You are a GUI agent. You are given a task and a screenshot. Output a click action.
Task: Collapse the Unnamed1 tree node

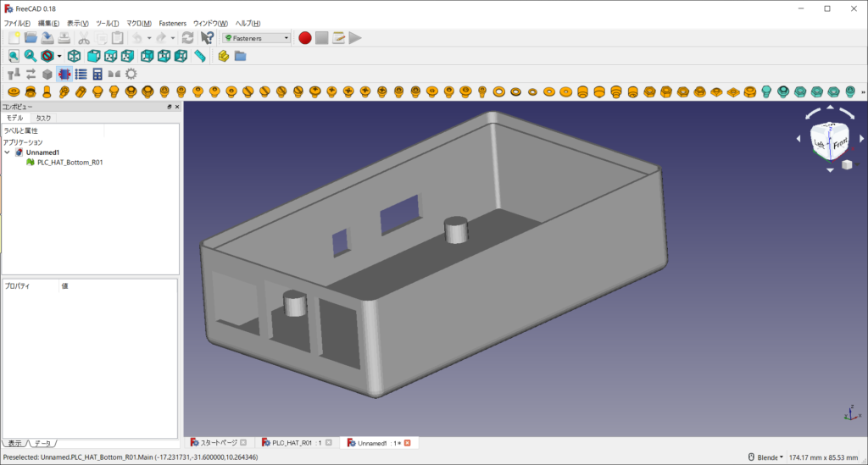[x=8, y=152]
